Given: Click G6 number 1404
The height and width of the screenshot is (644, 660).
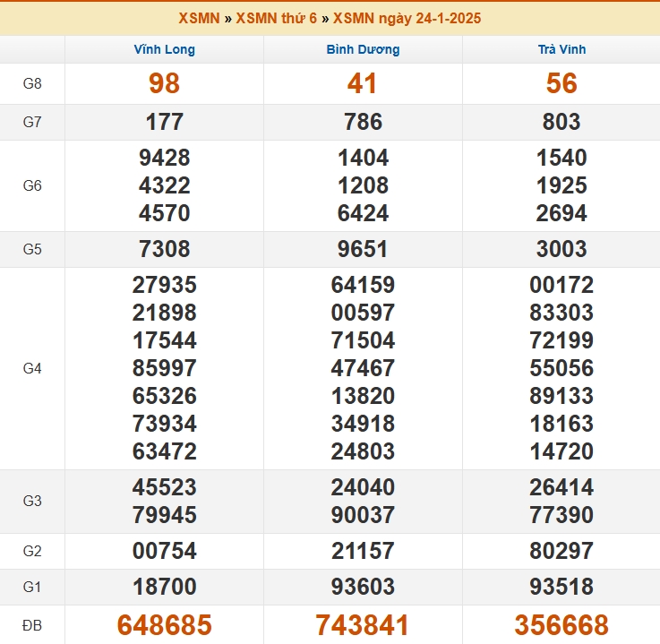Looking at the screenshot, I should [364, 158].
